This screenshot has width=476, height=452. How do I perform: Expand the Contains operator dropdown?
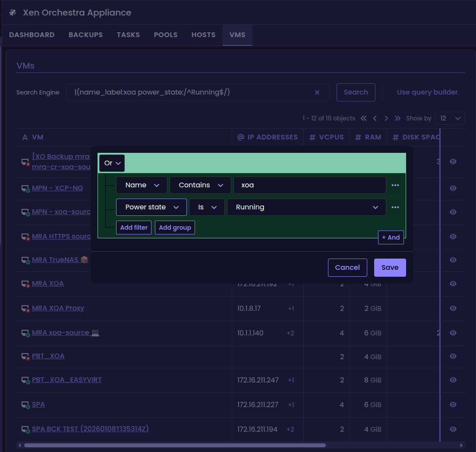coord(199,185)
